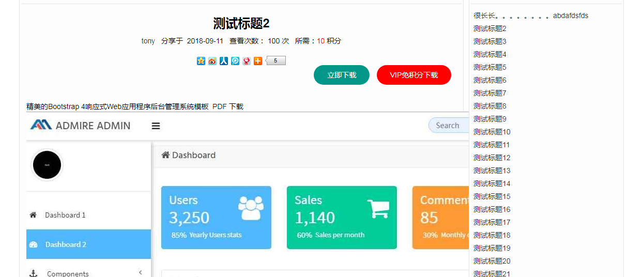Screen dimensions: 644x277
Task: Click the 60% Sales per month text
Action: click(x=331, y=235)
